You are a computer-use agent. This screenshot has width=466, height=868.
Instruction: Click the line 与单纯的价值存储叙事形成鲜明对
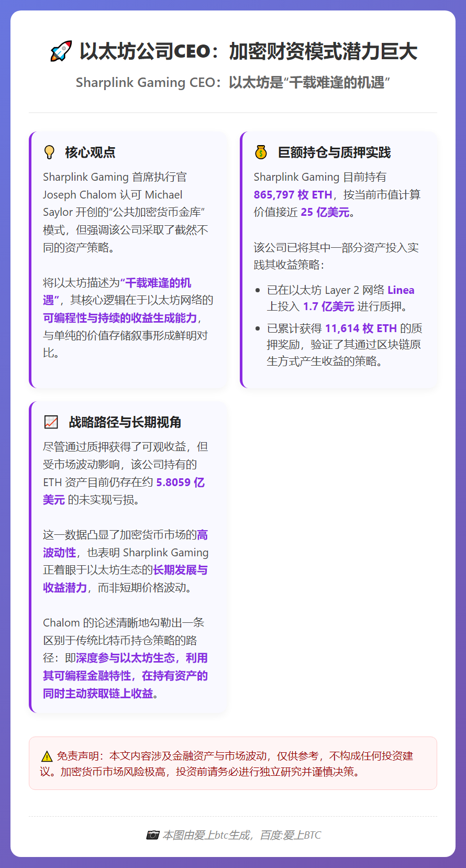tap(126, 335)
